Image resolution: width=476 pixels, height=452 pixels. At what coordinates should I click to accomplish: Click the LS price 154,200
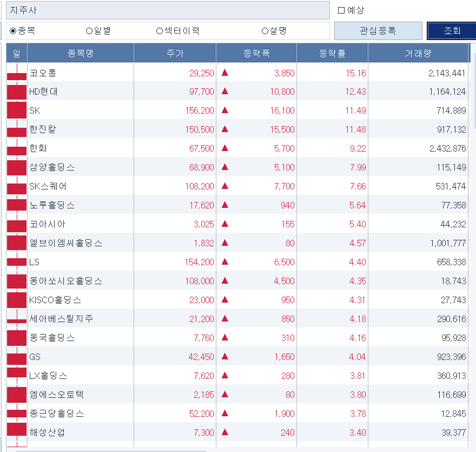tap(200, 262)
